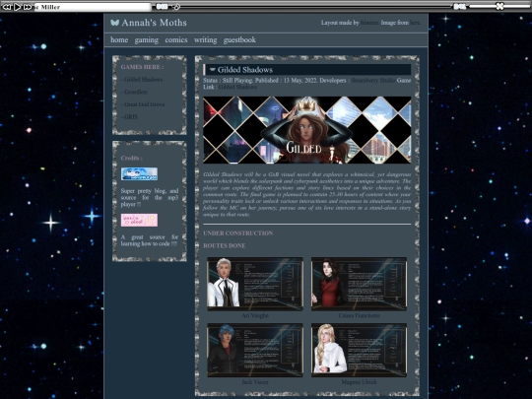Open Jack Vincer route screenshot
Viewport: 532px width, 399px height.
[x=255, y=350]
